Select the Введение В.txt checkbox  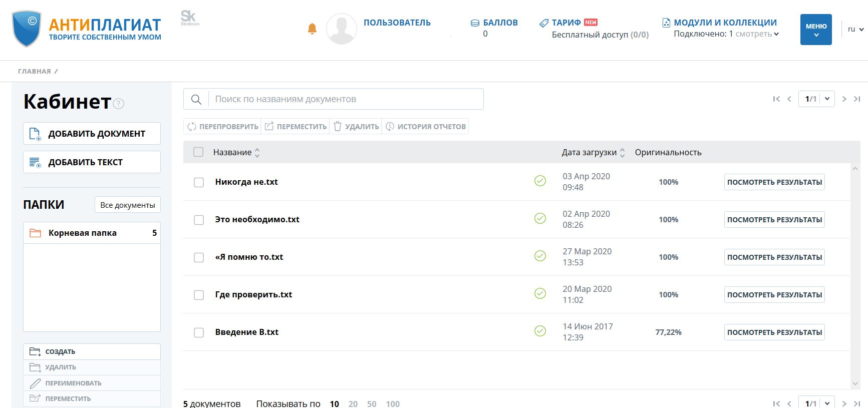coord(199,332)
